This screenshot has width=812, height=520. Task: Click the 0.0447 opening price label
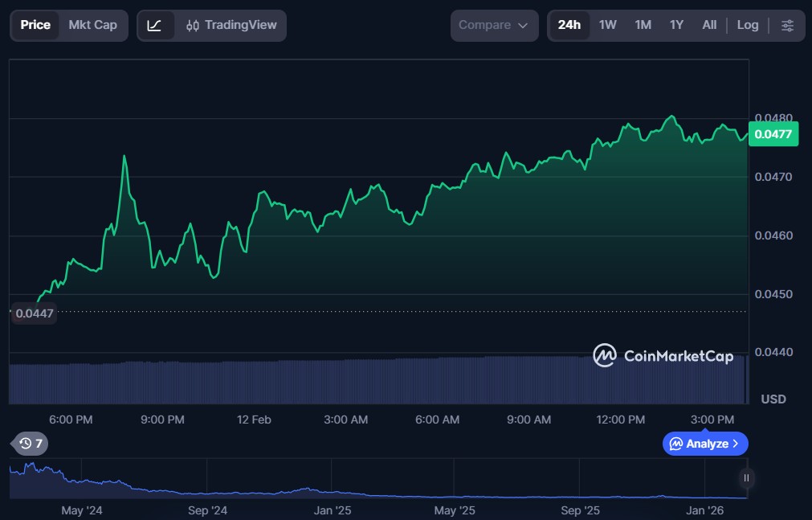coord(34,313)
